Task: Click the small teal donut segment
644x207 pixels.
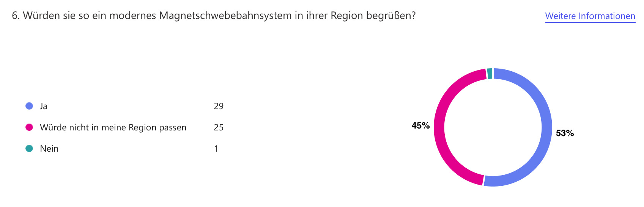Action: pyautogui.click(x=490, y=74)
